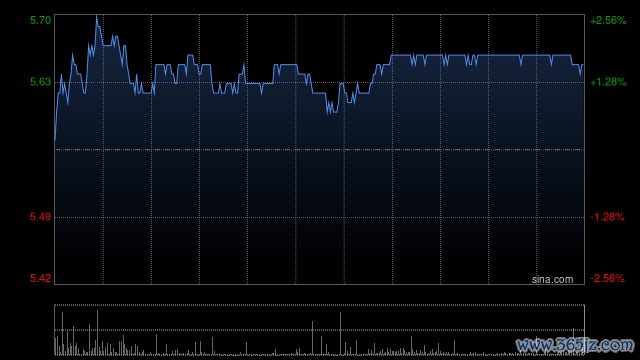Click the -1.28% percentage label
Viewport: 640px width, 360px height.
[x=607, y=217]
